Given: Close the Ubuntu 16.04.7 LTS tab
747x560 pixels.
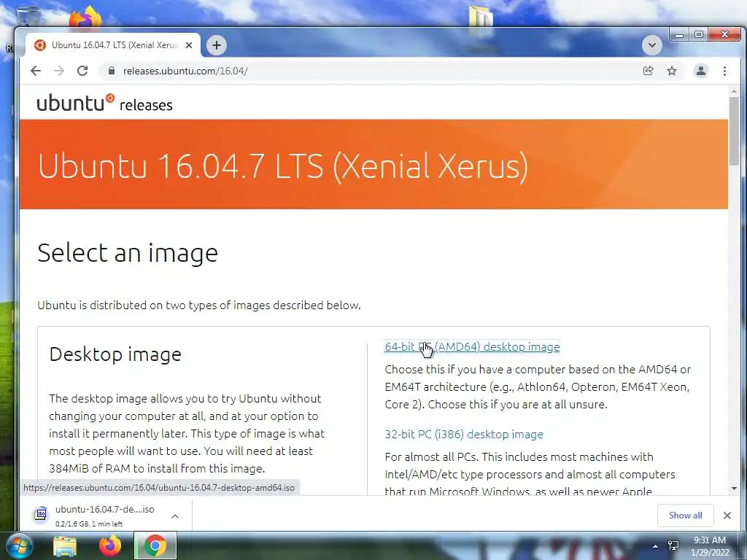Looking at the screenshot, I should pyautogui.click(x=189, y=45).
